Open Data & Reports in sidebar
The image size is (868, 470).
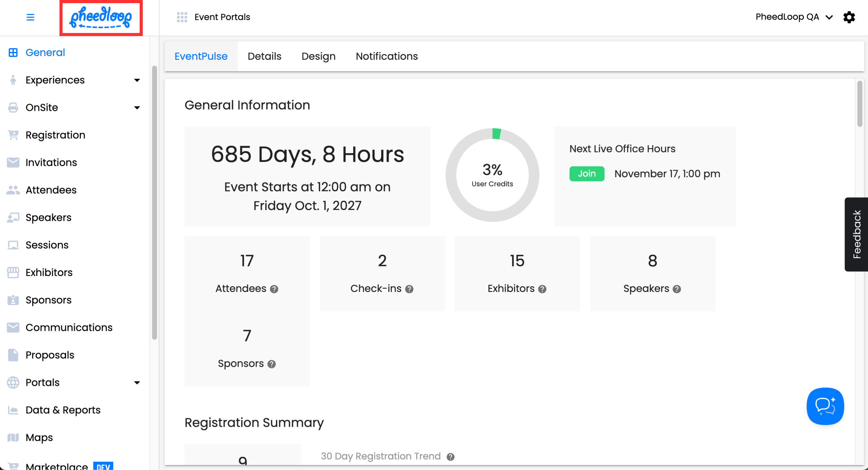(63, 410)
